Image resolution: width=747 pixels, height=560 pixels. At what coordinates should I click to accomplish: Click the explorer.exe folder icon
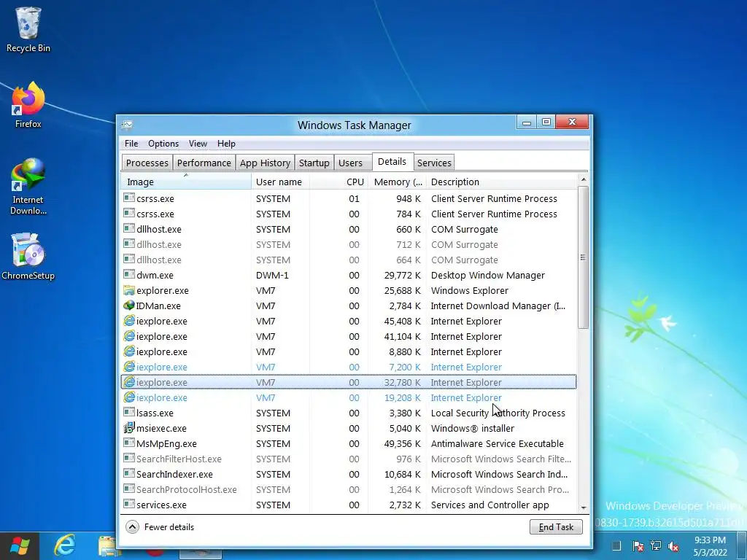coord(128,290)
